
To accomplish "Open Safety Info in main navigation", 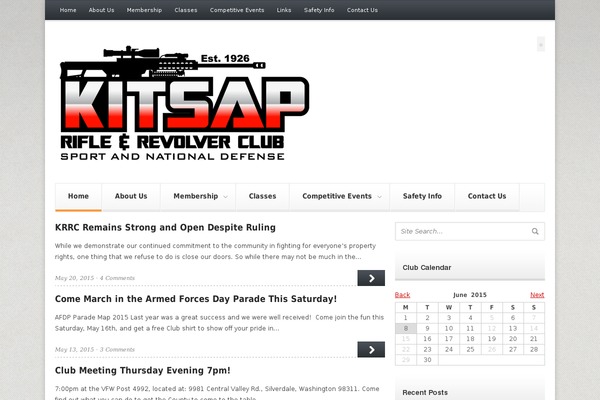I will pyautogui.click(x=422, y=196).
